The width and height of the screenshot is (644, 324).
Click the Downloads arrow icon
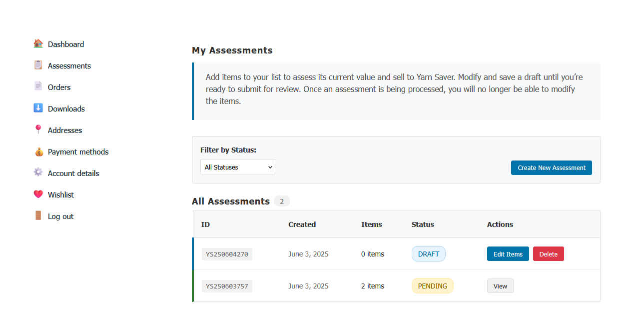click(x=38, y=108)
